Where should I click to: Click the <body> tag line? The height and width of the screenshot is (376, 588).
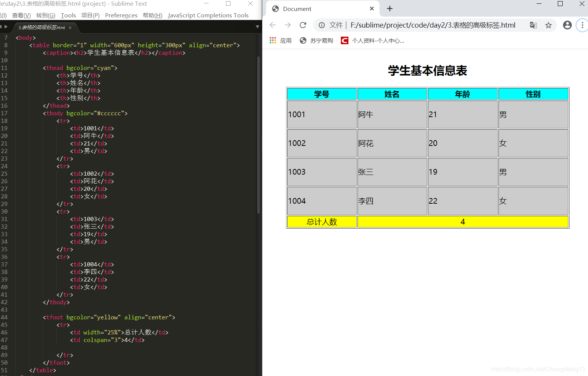[26, 38]
